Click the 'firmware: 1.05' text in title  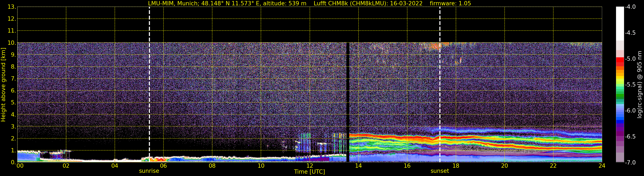click(450, 3)
